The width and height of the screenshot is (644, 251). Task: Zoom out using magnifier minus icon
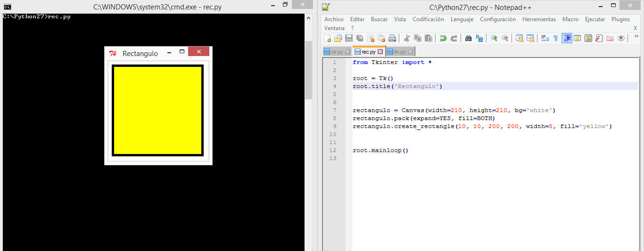click(x=505, y=39)
